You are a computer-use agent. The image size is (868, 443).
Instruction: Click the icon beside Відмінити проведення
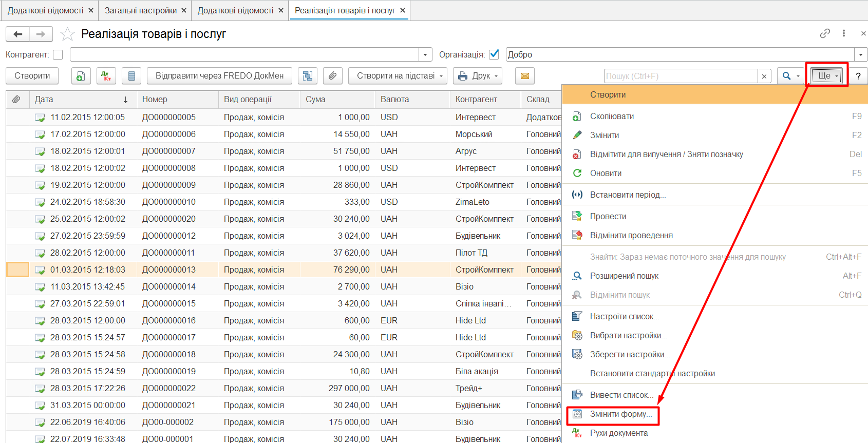coord(577,235)
